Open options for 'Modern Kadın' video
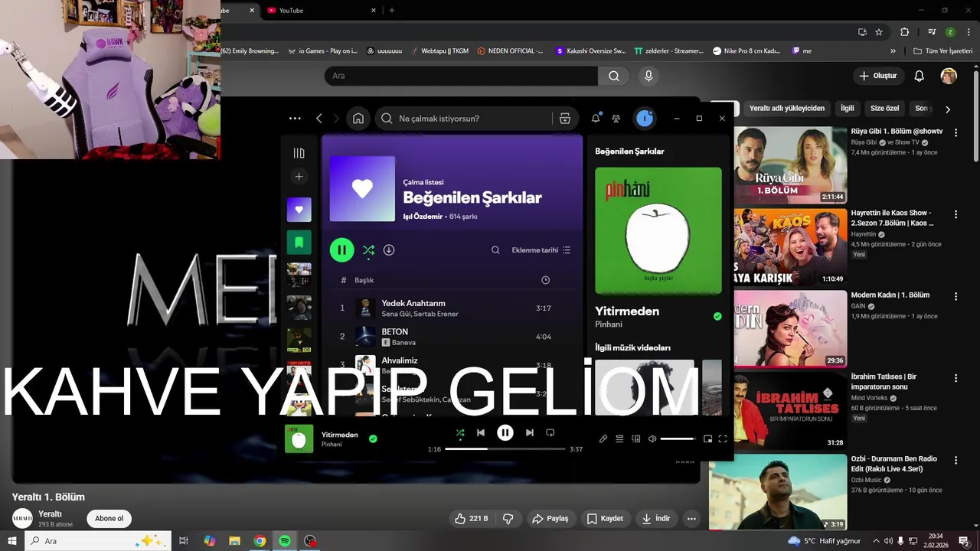 pos(955,296)
